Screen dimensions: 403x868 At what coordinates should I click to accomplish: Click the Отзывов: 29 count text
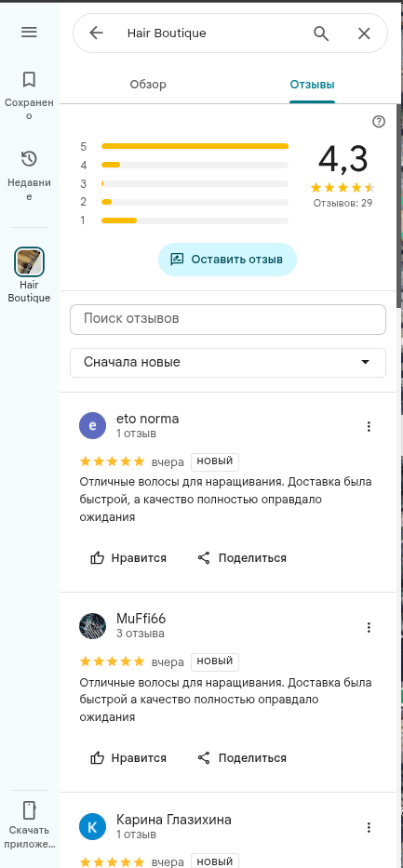[x=343, y=203]
